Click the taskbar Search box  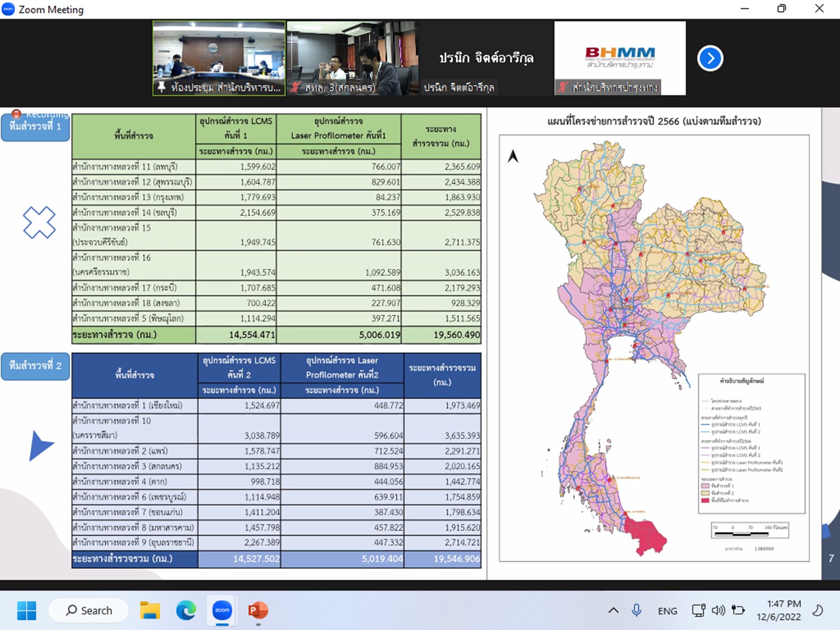coord(89,610)
